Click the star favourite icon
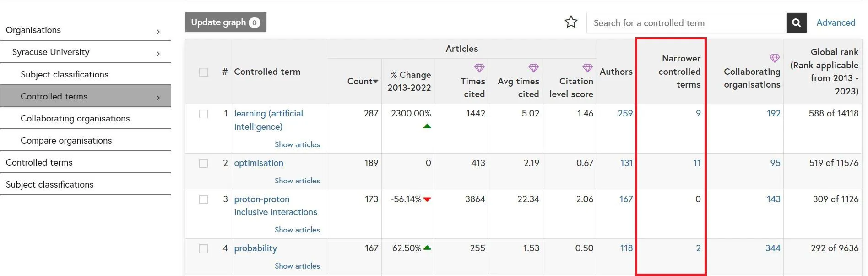The image size is (868, 276). [571, 22]
